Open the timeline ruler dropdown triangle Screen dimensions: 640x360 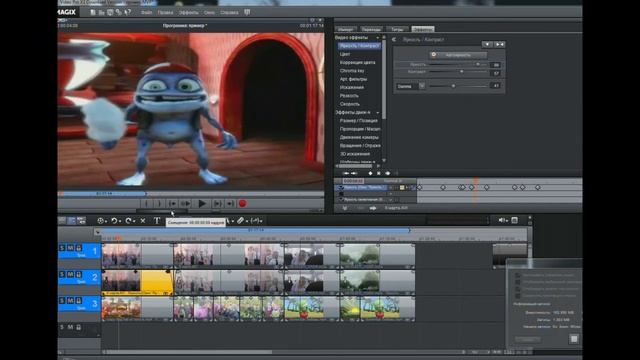[97, 232]
